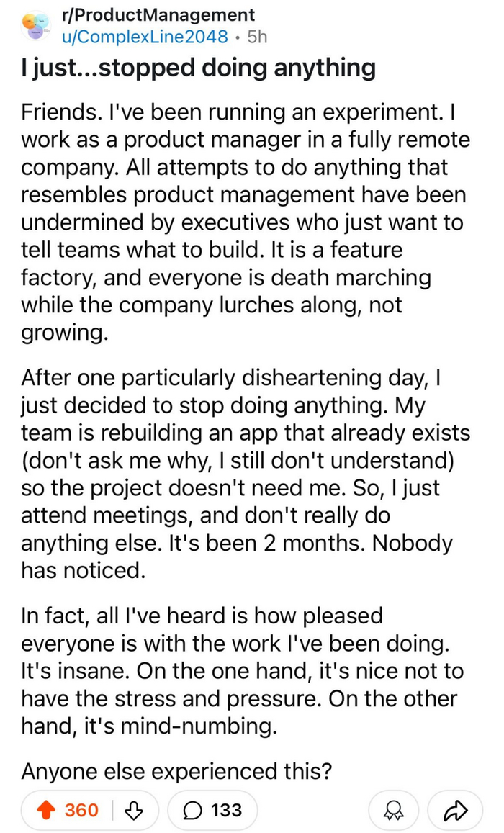Viewport: 504px width, 833px height.
Task: Click the 360 vote score
Action: [81, 810]
